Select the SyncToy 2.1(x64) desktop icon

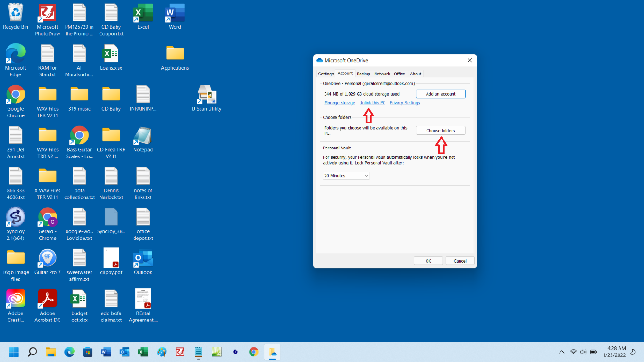point(16,224)
